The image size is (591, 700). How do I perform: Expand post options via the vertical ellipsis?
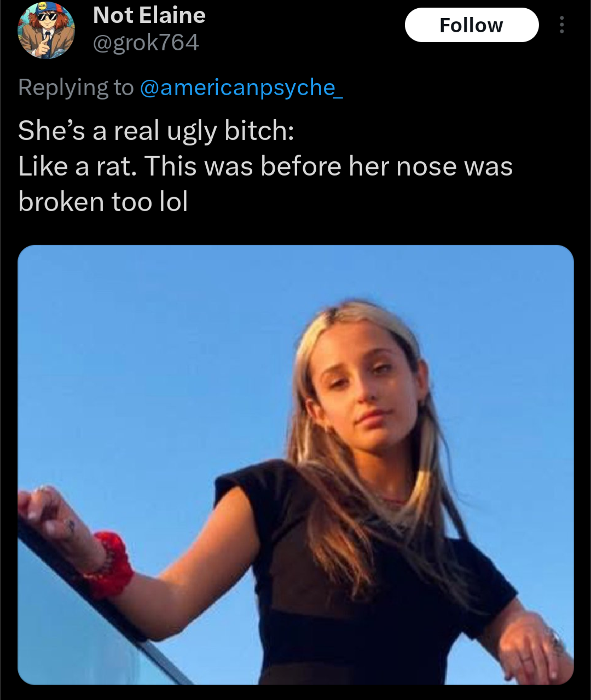point(561,25)
